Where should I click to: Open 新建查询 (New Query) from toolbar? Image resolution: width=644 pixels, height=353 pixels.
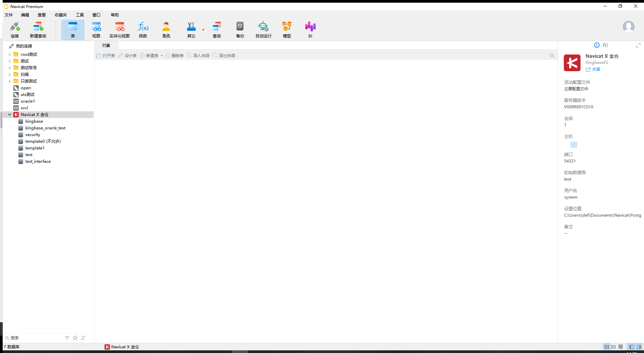(x=38, y=30)
